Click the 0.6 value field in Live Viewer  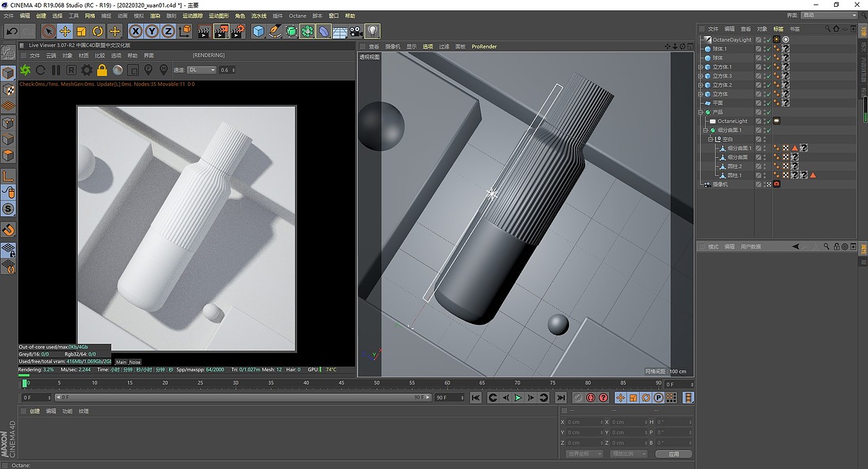pyautogui.click(x=228, y=70)
